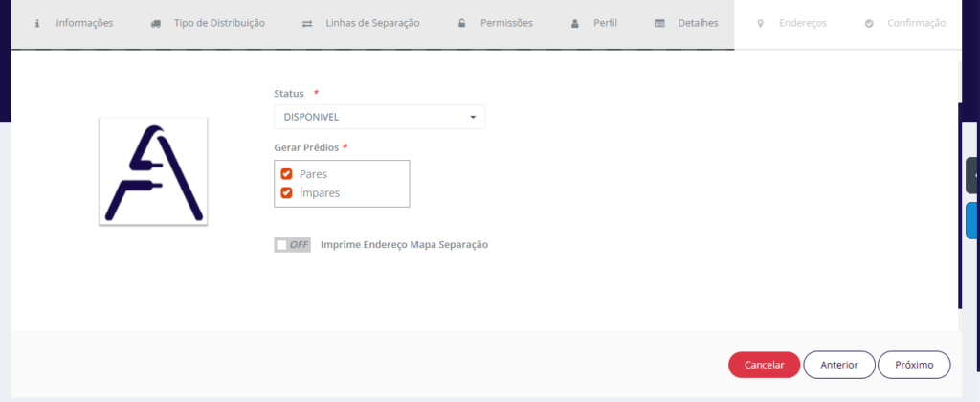Open the Linhas de Separação tab label
The height and width of the screenshot is (402, 980).
(x=372, y=23)
